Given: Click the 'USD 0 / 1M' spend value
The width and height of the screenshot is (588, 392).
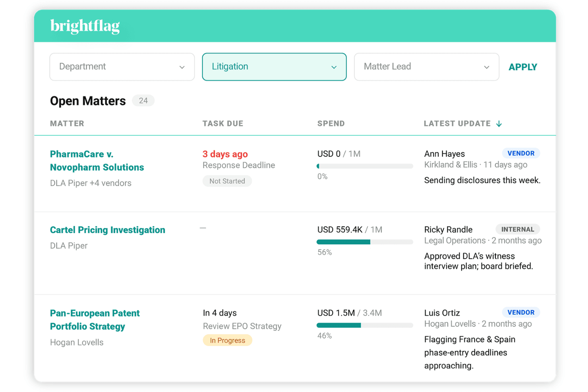Looking at the screenshot, I should coord(339,154).
